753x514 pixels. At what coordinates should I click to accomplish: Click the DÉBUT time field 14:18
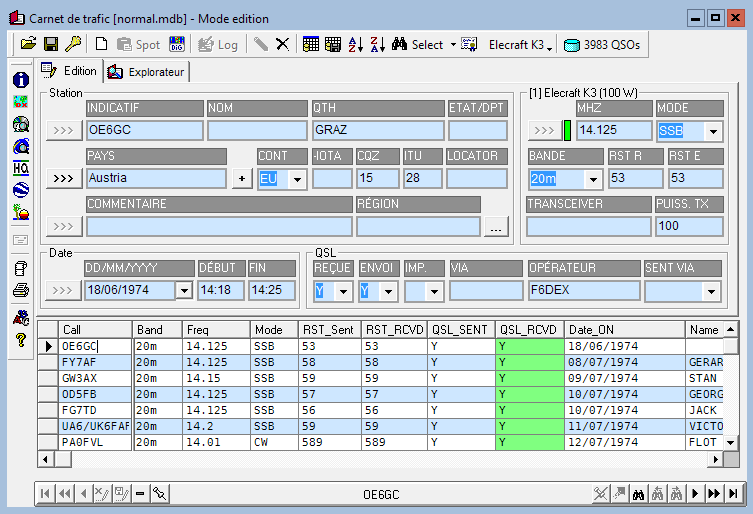pyautogui.click(x=221, y=290)
